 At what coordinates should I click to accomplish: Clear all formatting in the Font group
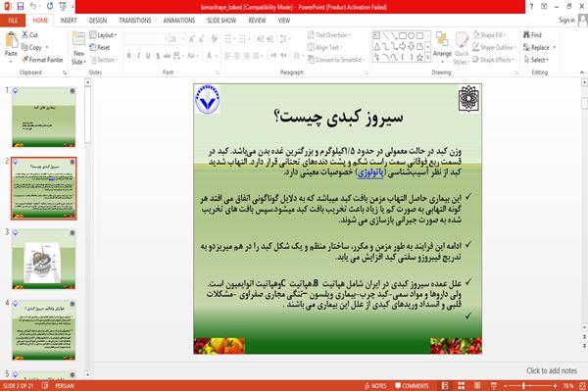214,39
